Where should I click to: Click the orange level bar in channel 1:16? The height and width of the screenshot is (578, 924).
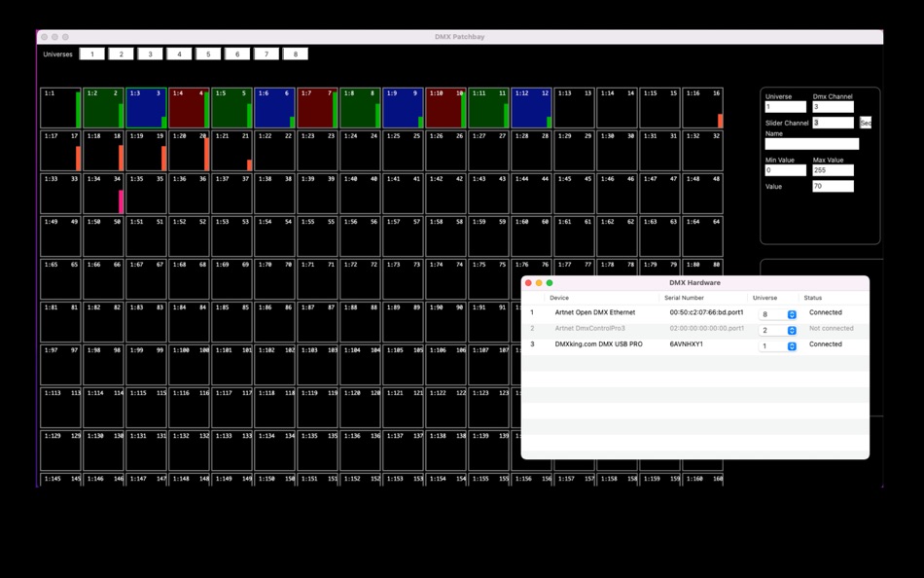(x=720, y=121)
